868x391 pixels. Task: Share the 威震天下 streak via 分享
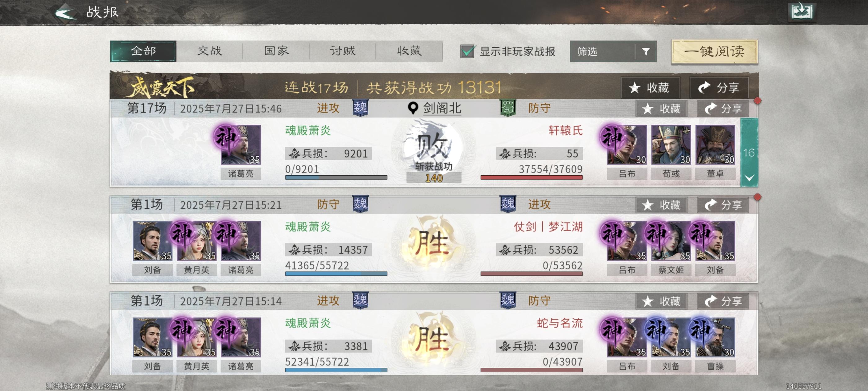(719, 88)
